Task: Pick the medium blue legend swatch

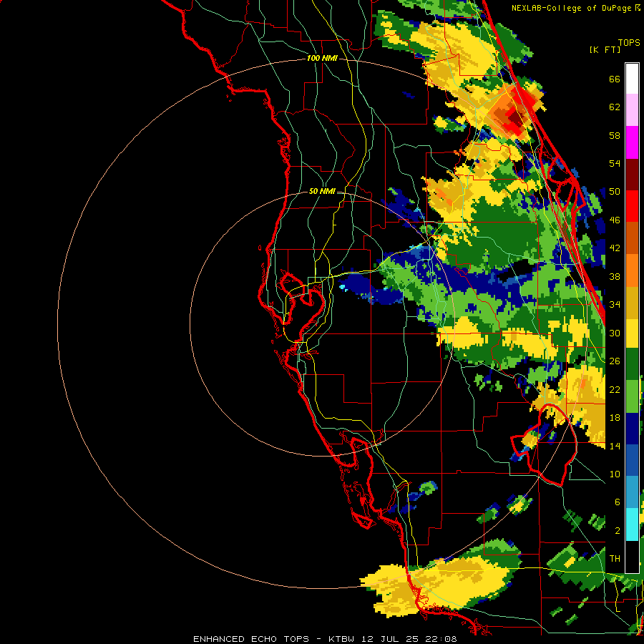Action: (632, 460)
